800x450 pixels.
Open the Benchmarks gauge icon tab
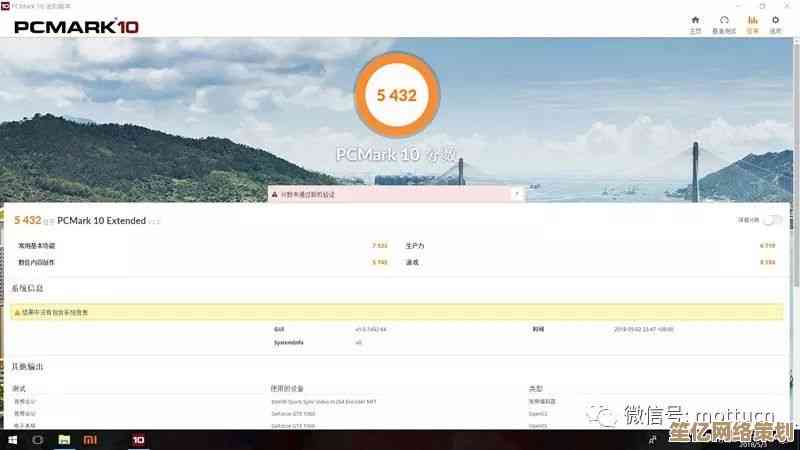click(x=723, y=24)
